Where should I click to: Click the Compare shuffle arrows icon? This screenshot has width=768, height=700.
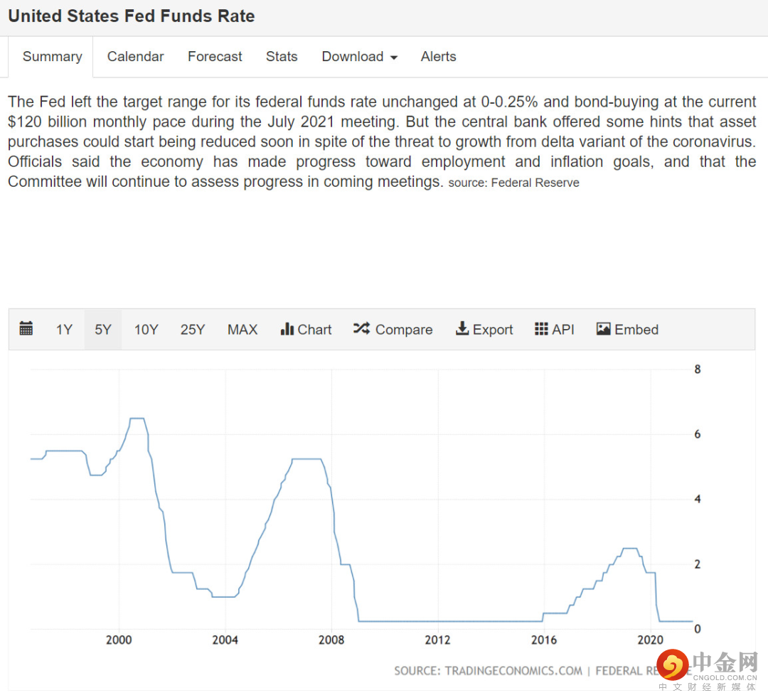tap(361, 329)
